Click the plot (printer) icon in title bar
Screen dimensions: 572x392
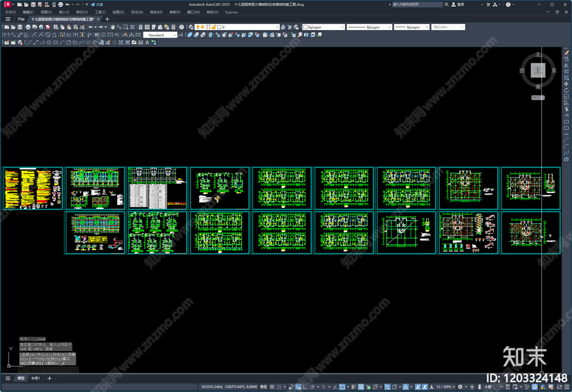(x=60, y=4)
